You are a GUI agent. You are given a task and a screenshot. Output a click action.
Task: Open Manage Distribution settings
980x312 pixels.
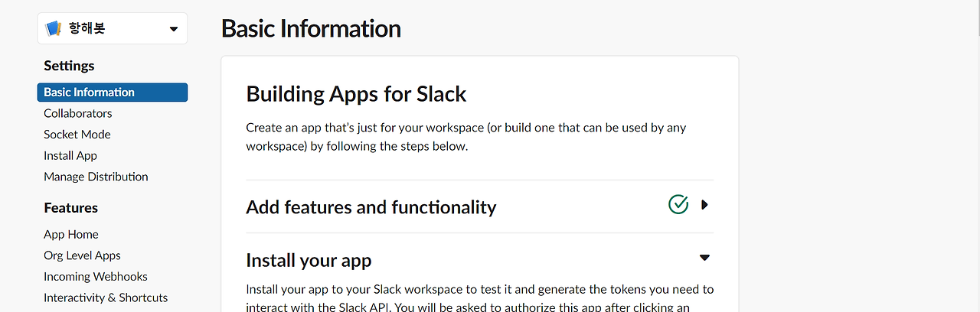(96, 177)
